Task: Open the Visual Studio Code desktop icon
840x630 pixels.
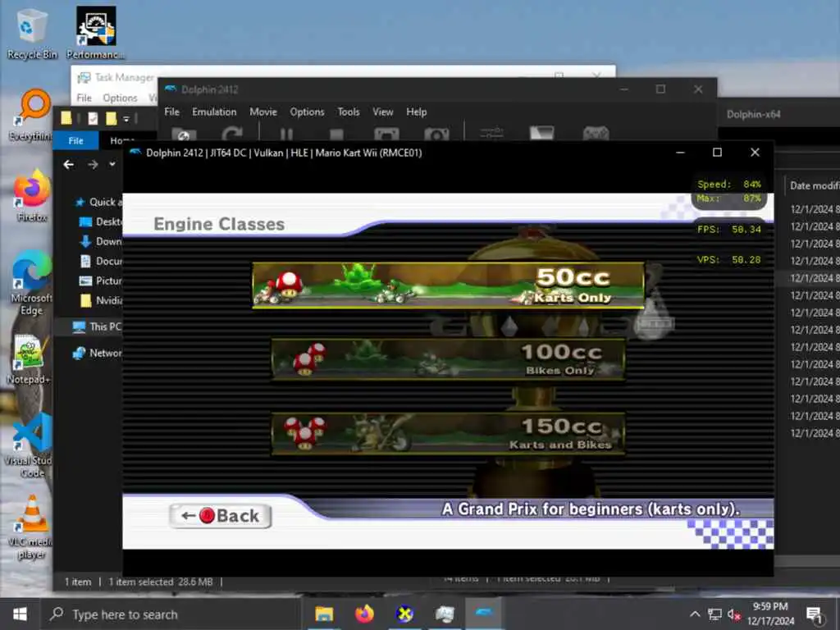Action: pos(29,445)
